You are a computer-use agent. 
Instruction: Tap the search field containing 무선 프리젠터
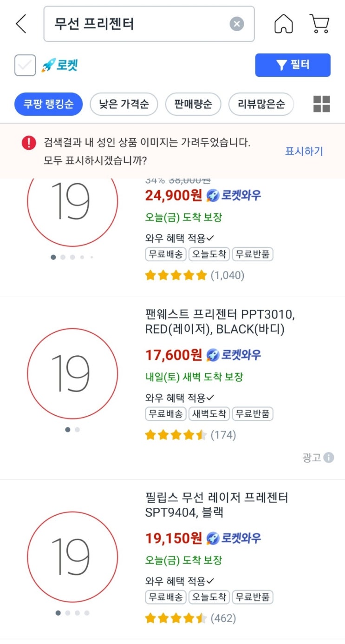139,24
